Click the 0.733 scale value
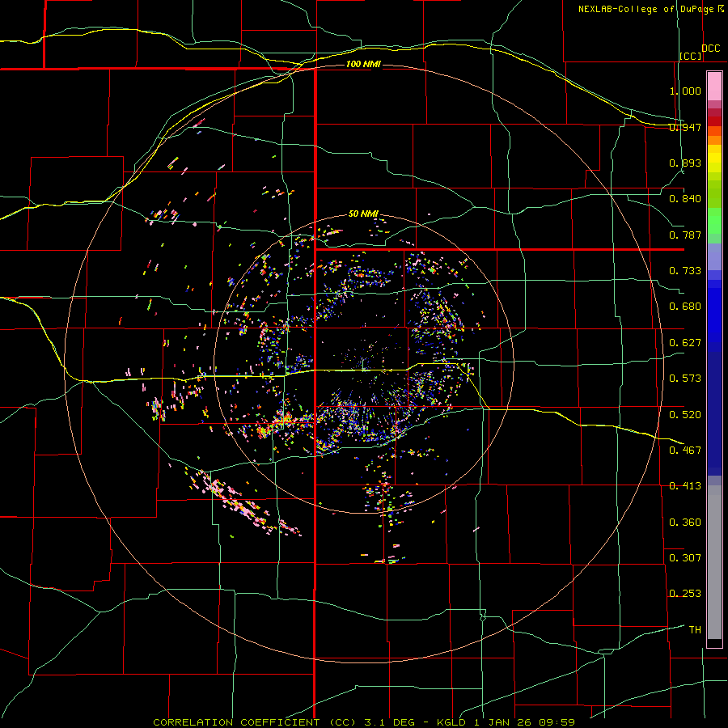This screenshot has width=728, height=728. [x=685, y=271]
